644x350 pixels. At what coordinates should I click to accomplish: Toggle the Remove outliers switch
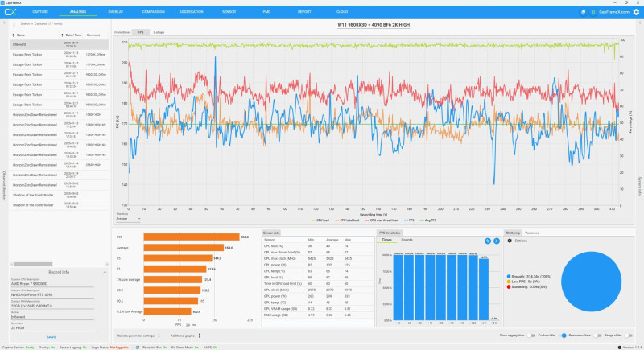pyautogui.click(x=597, y=336)
